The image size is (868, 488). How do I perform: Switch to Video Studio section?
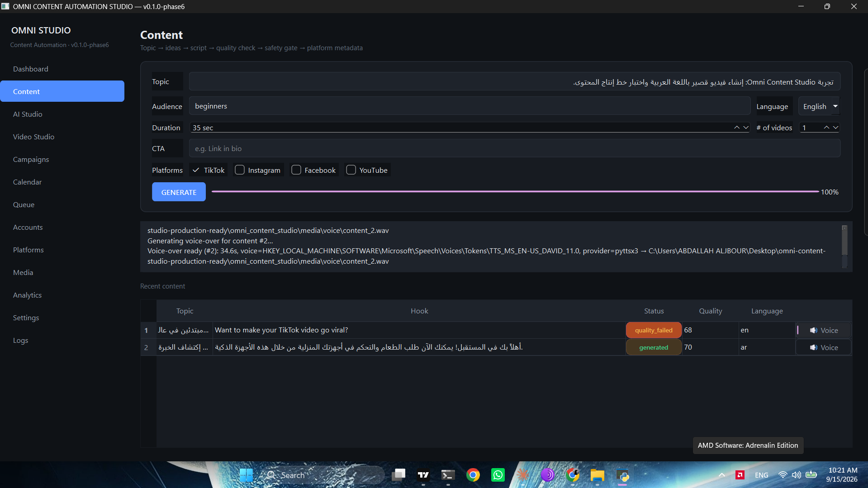click(62, 137)
